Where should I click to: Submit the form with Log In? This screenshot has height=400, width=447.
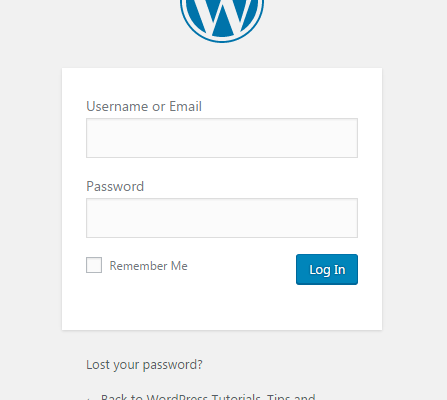pos(327,269)
